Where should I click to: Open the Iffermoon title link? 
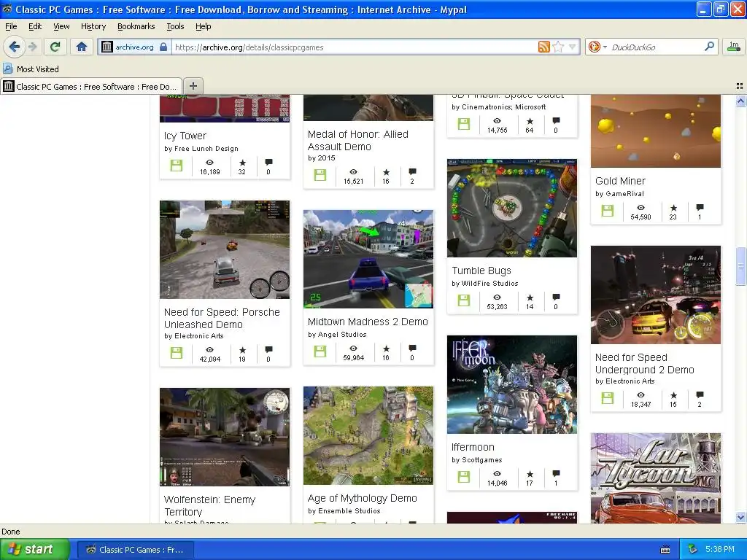tap(473, 447)
